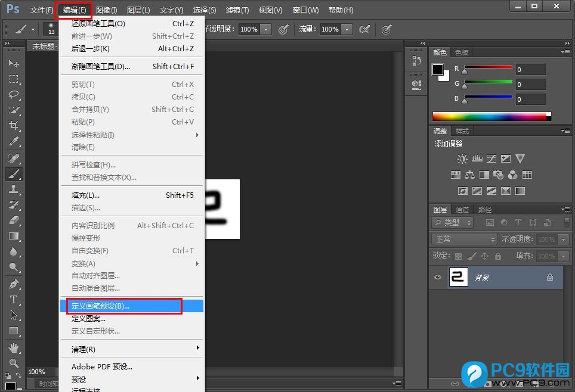Viewport: 575px width, 392px height.
Task: Switch to the 色板 tab
Action: pyautogui.click(x=461, y=52)
